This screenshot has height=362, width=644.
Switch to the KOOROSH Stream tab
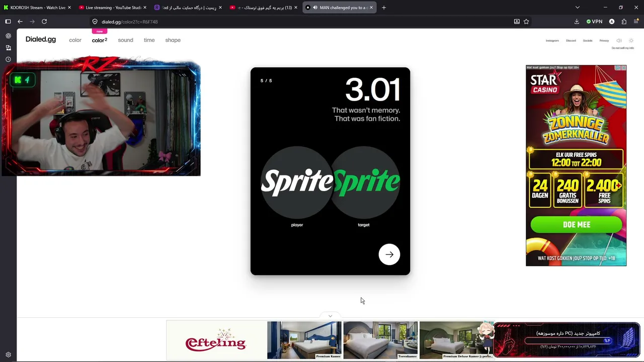pyautogui.click(x=38, y=8)
